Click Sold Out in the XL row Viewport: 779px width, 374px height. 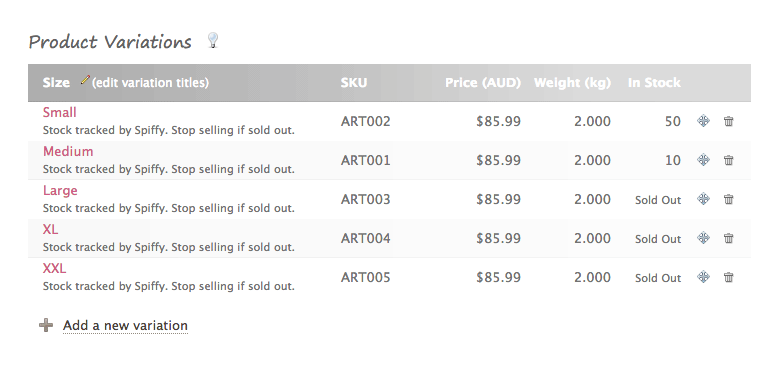click(x=658, y=238)
